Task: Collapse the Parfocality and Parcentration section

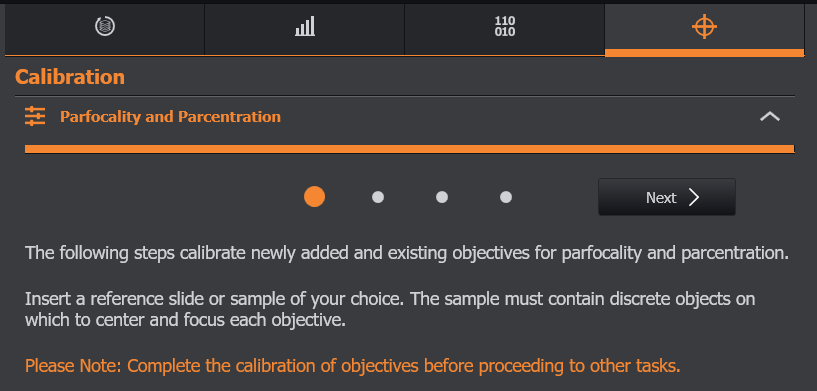Action: pyautogui.click(x=770, y=116)
